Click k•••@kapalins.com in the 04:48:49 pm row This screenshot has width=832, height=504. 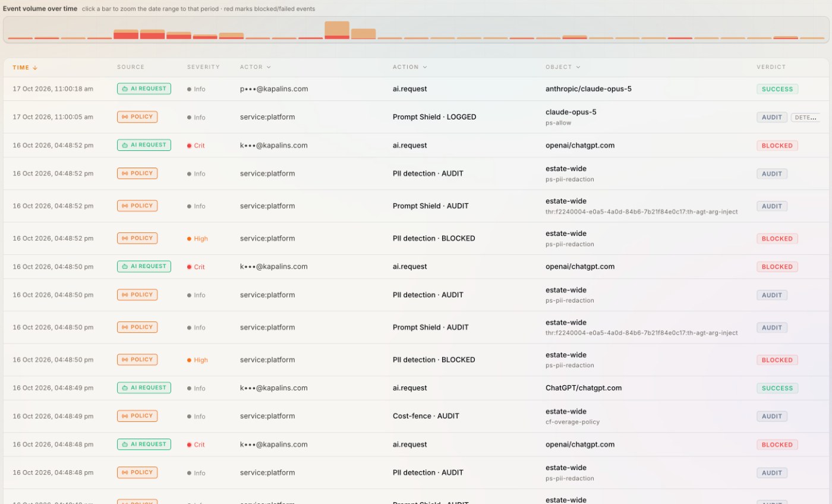pos(274,388)
